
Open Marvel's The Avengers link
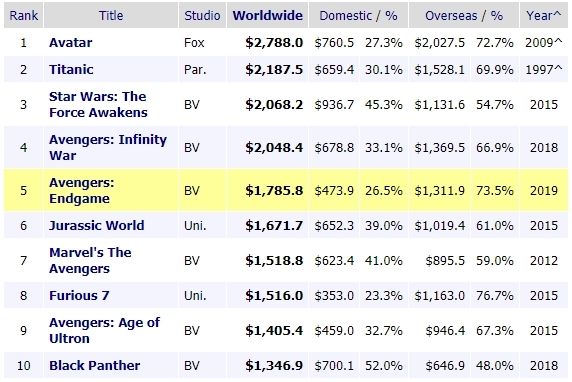(90, 261)
